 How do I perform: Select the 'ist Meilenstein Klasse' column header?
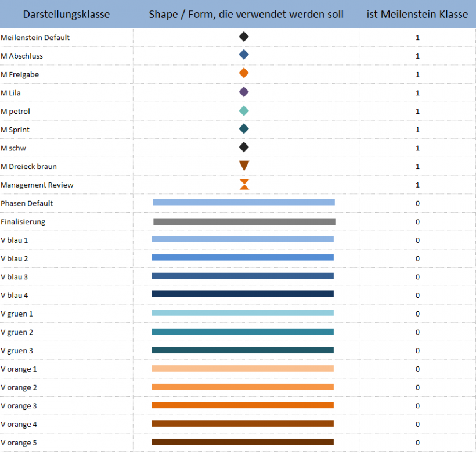tap(417, 15)
